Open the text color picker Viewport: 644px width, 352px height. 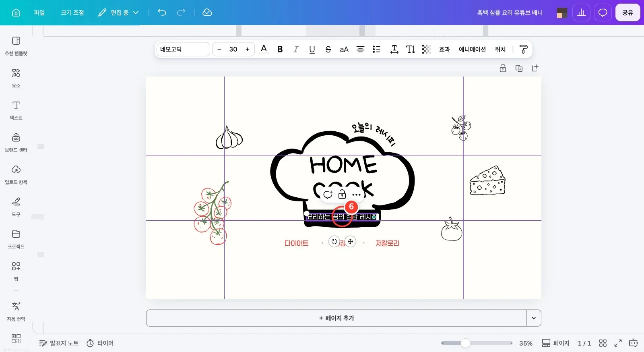point(264,49)
